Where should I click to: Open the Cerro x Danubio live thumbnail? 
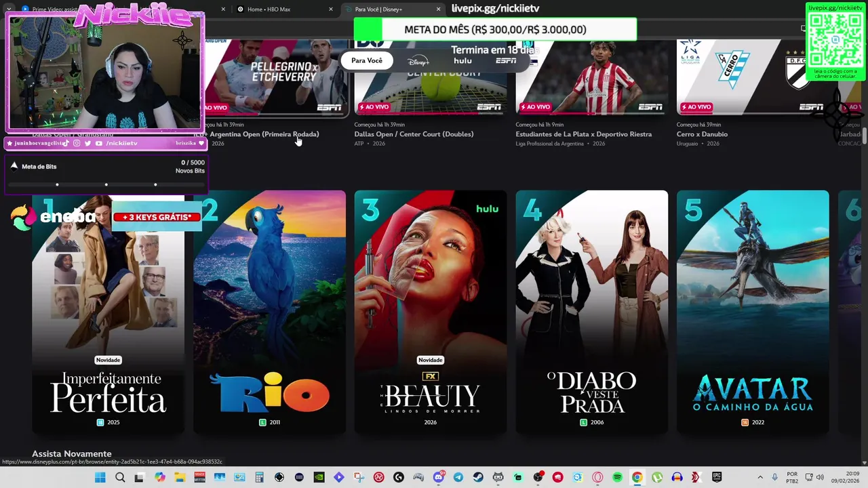pos(753,77)
